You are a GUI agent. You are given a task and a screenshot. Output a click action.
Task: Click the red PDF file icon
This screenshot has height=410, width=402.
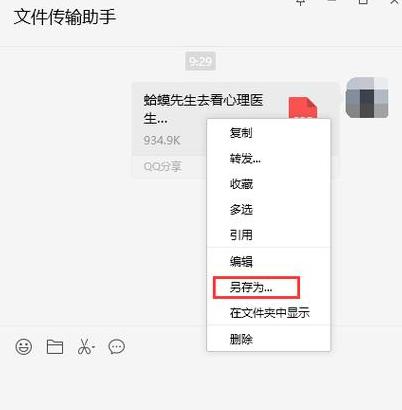(x=303, y=108)
